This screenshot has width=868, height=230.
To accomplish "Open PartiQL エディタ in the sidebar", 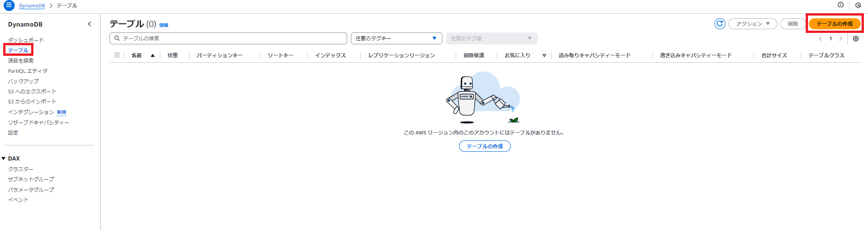I will pos(27,71).
